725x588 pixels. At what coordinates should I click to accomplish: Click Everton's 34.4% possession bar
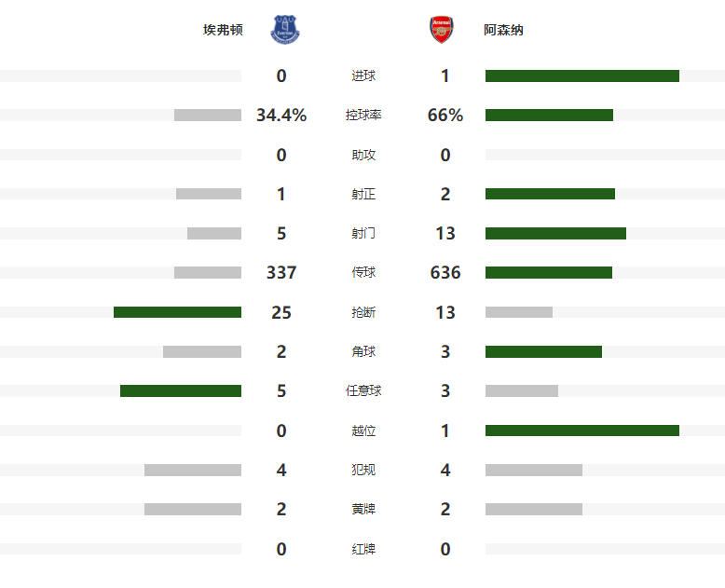tap(207, 116)
